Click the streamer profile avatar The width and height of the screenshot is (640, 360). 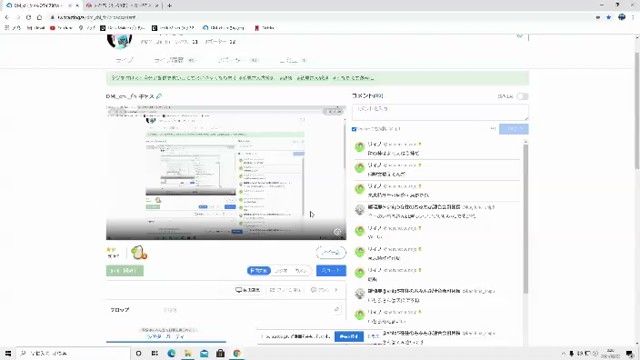click(119, 41)
